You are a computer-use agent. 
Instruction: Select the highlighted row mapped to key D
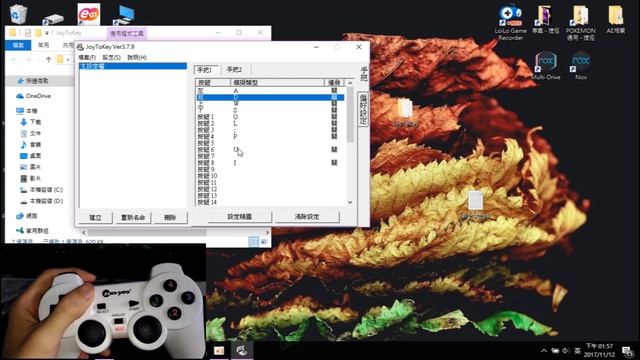[270, 97]
